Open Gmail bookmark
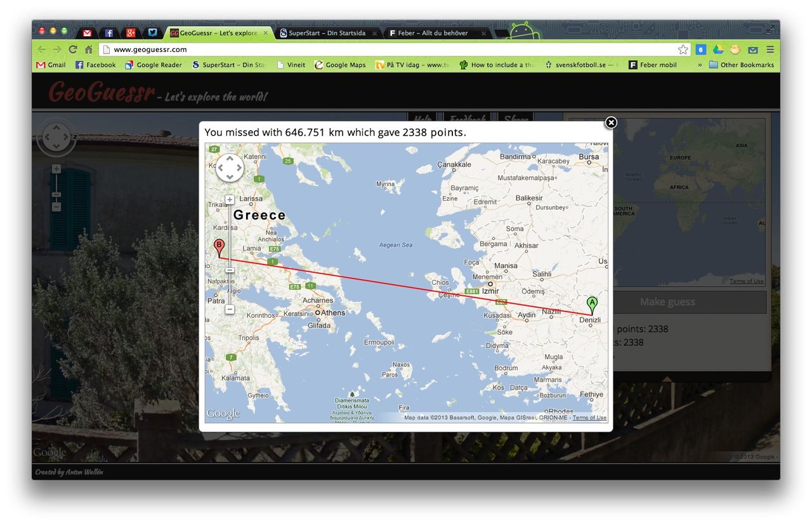This screenshot has width=812, height=524. click(51, 65)
